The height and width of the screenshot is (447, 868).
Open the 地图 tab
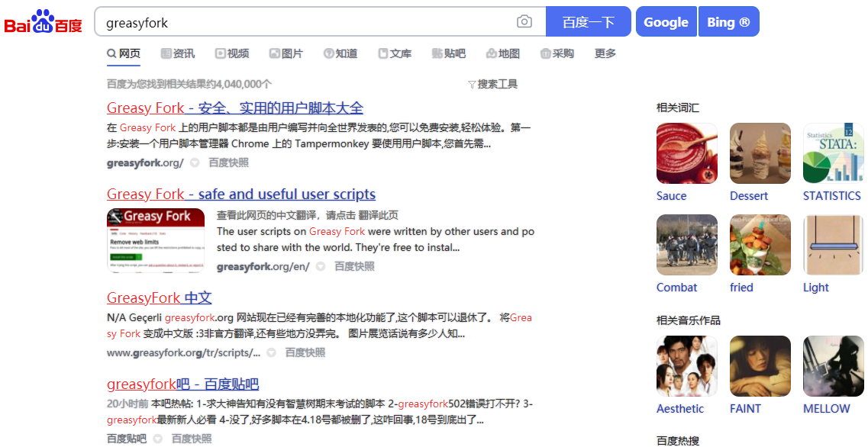click(503, 53)
